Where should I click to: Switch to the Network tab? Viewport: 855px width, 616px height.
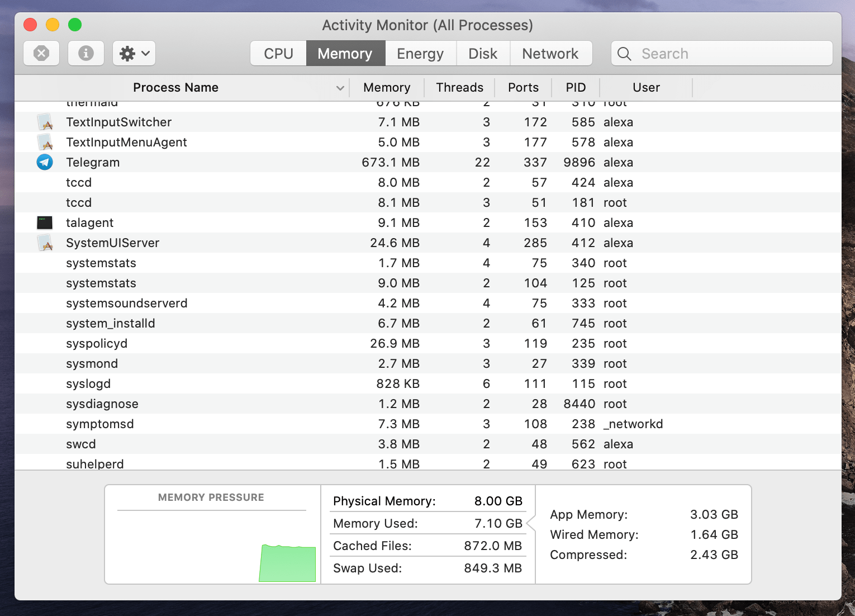click(550, 53)
